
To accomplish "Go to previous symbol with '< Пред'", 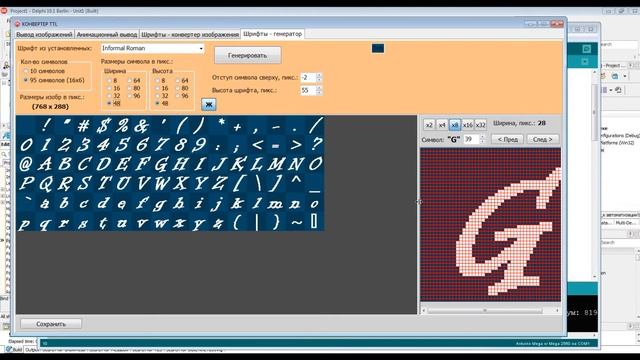I will coord(507,140).
